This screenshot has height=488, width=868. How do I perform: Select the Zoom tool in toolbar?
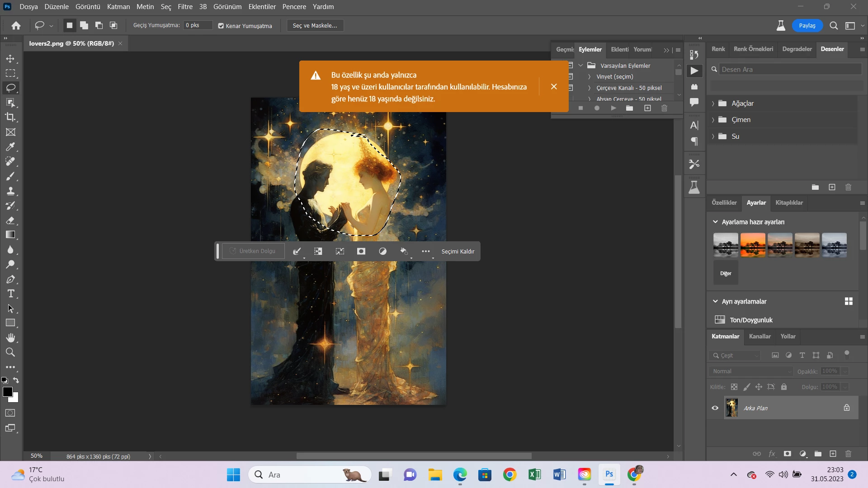[10, 352]
